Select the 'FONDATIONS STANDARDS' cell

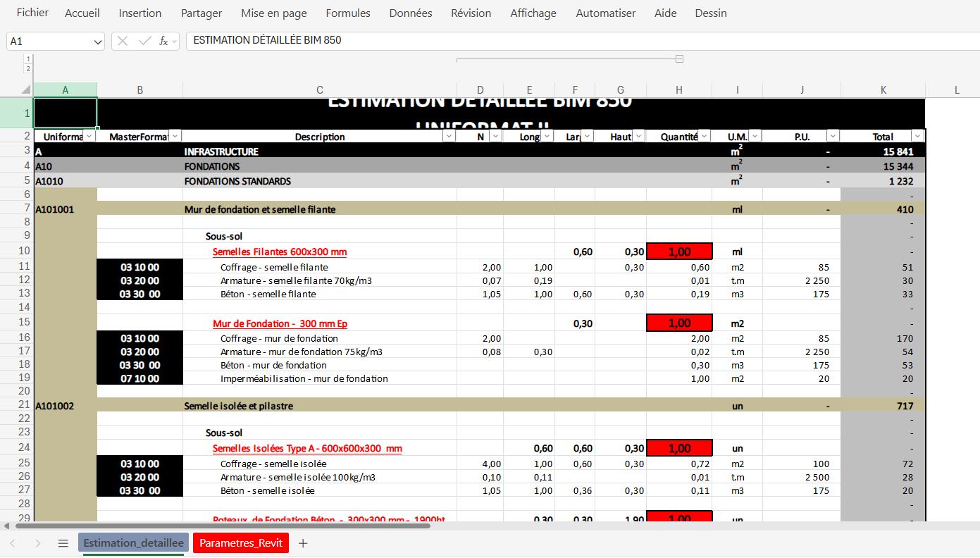320,181
